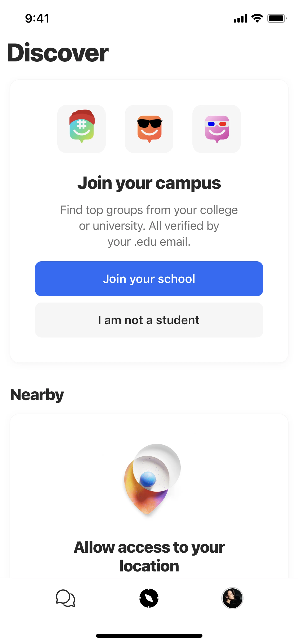Tap the green mascot with red beanie
Screen dimensions: 298x644
click(x=81, y=129)
